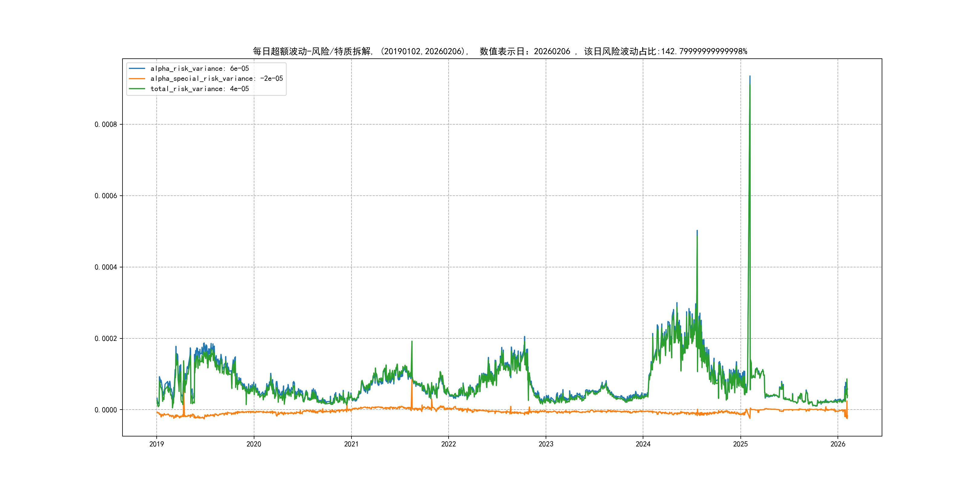Select the alpha_risk_variance: 6e-05 legend label
Image resolution: width=980 pixels, height=490 pixels.
199,68
